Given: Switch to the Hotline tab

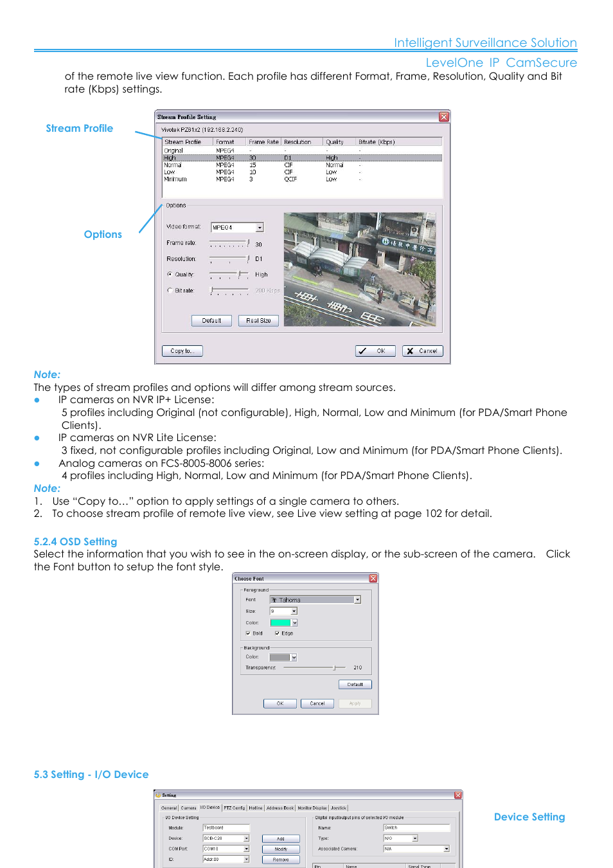Looking at the screenshot, I should click(256, 808).
